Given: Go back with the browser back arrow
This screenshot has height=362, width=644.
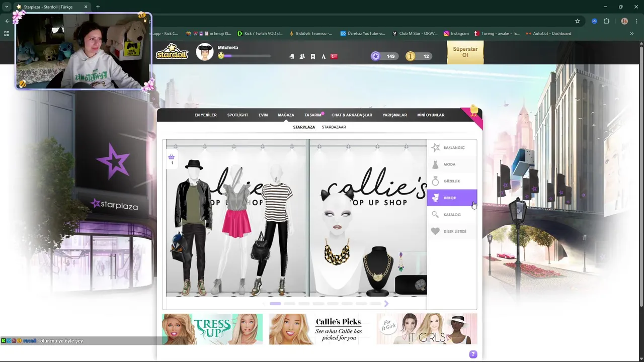Looking at the screenshot, I should [7, 21].
